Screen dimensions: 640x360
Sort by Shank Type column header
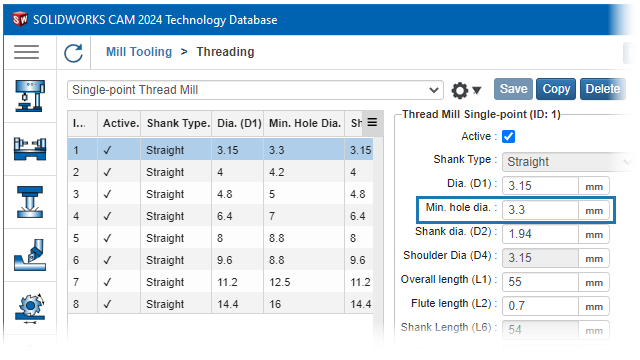[176, 123]
